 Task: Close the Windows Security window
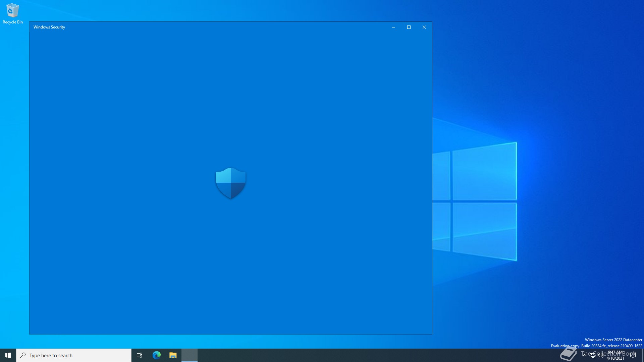pos(424,27)
